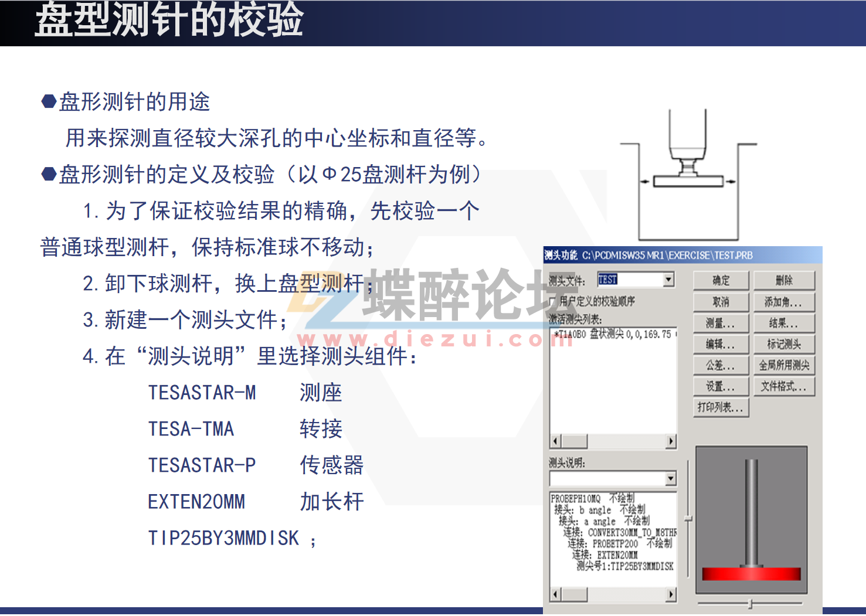Open the 结果... results dialog
Image resolution: width=866 pixels, height=616 pixels.
point(785,323)
